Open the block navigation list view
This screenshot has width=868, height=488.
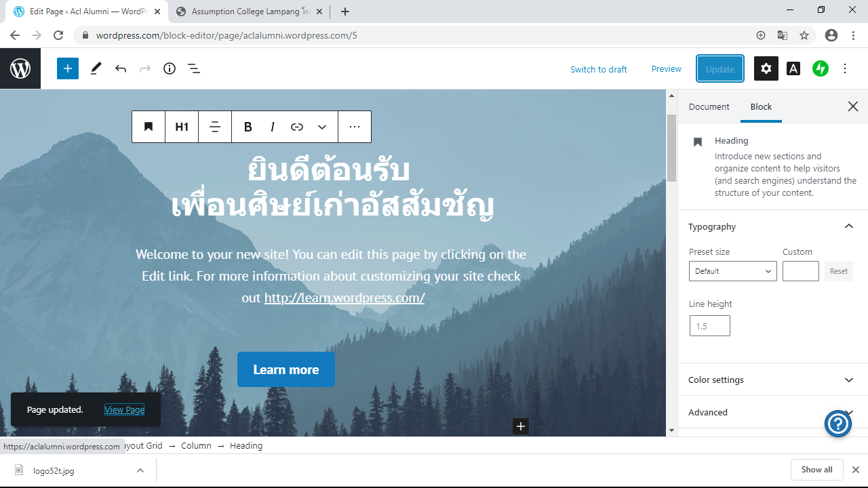coord(194,68)
